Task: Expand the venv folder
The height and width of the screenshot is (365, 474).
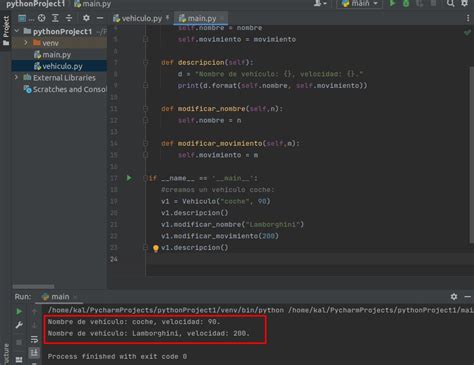Action: pyautogui.click(x=26, y=43)
